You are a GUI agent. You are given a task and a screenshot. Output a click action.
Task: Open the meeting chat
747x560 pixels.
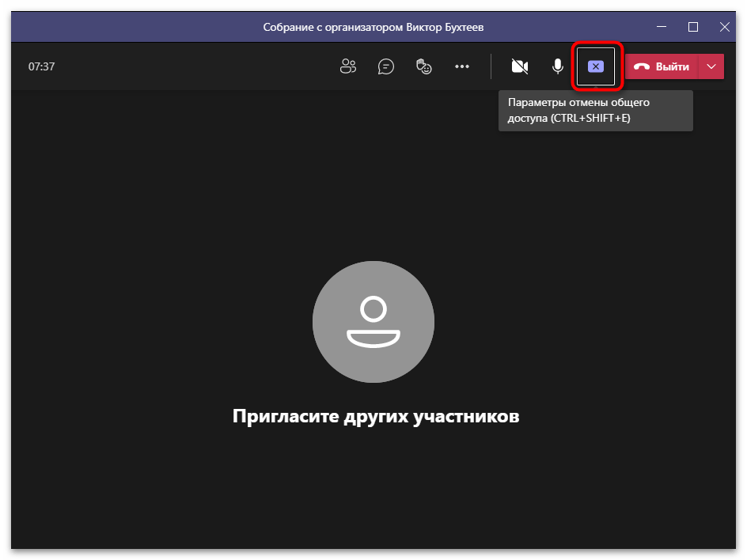[386, 66]
